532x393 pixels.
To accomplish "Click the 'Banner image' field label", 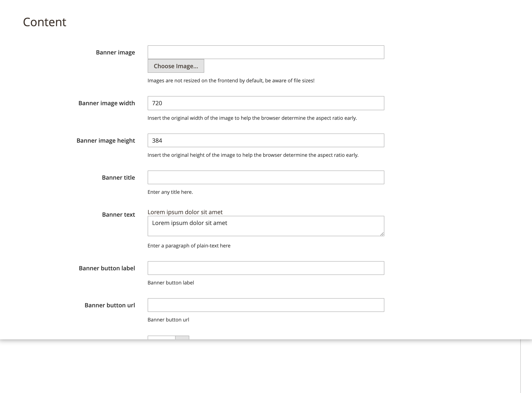I will coord(115,52).
